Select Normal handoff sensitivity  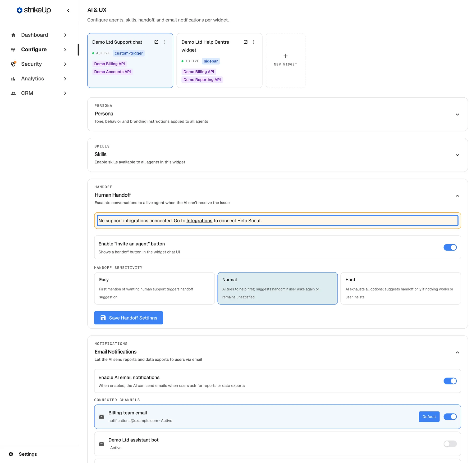click(278, 288)
